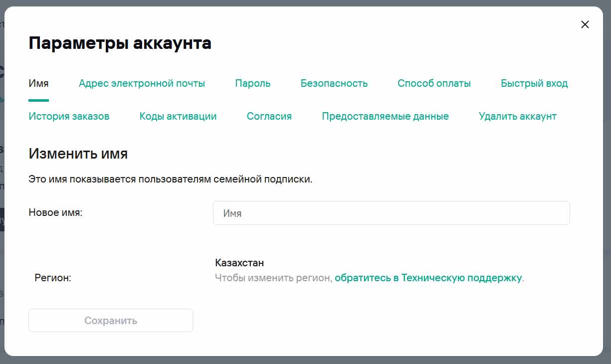Image resolution: width=611 pixels, height=364 pixels.
Task: Open the Коды активации tab
Action: (178, 116)
